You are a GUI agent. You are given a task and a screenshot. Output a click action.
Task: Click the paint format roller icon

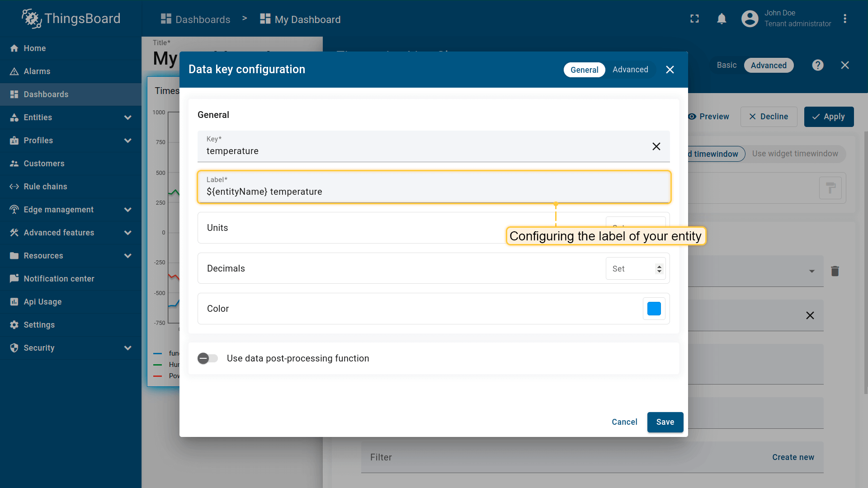click(830, 188)
